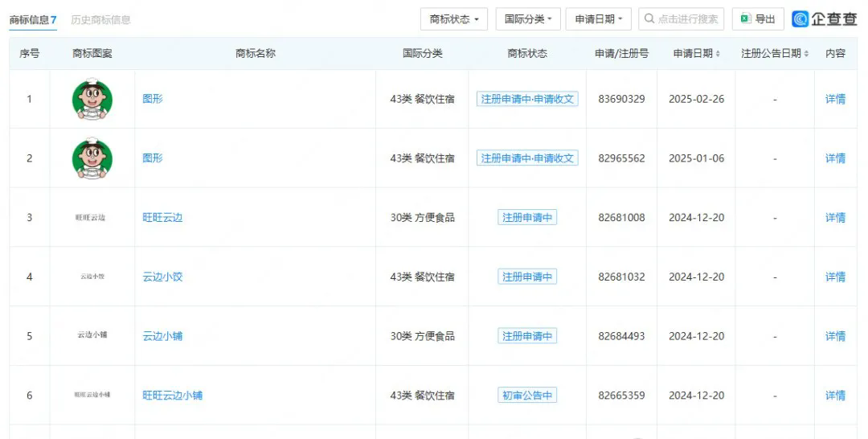Image resolution: width=868 pixels, height=439 pixels.
Task: Open 详情 for application 82681032
Action: [835, 277]
